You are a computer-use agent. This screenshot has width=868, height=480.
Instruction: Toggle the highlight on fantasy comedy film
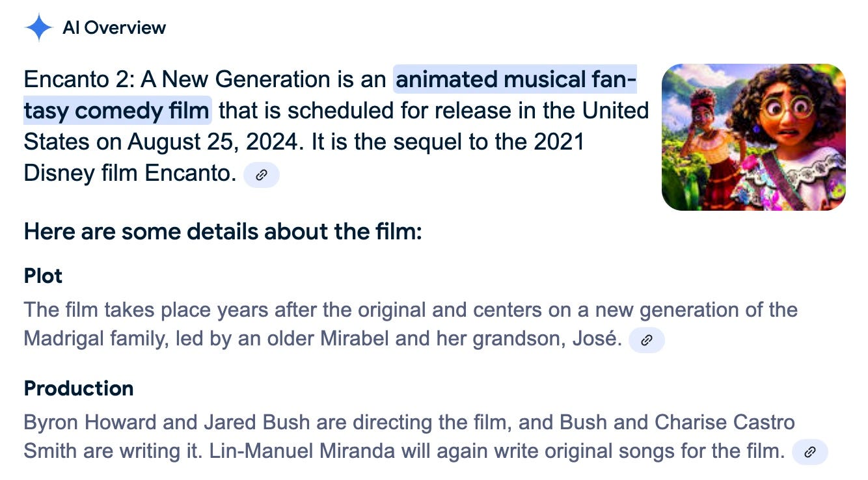point(117,111)
